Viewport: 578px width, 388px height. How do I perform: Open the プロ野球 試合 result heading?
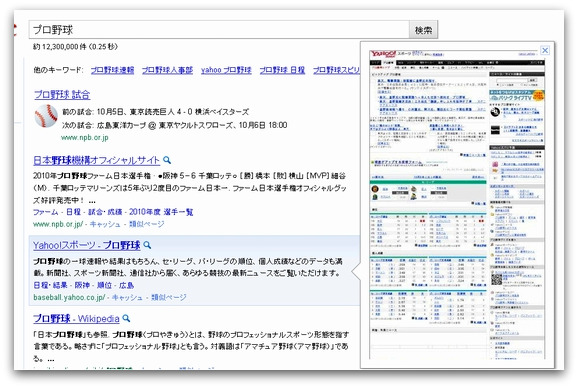click(62, 95)
